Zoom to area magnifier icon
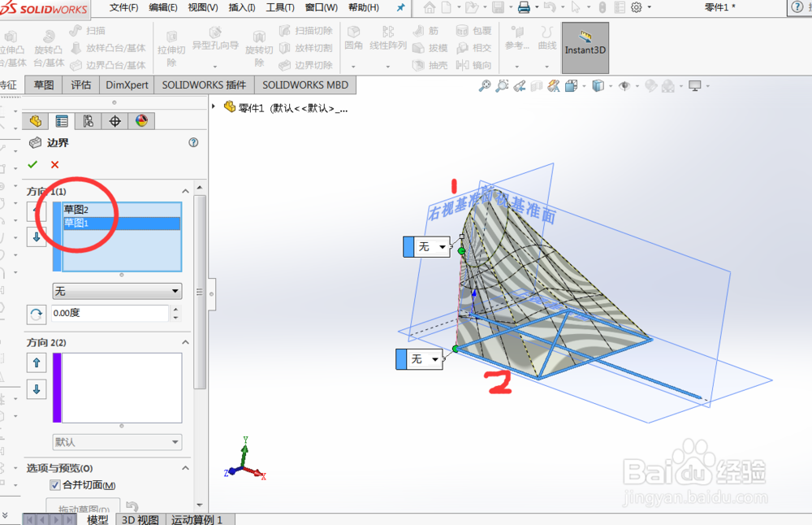Image resolution: width=812 pixels, height=525 pixels. tap(502, 85)
